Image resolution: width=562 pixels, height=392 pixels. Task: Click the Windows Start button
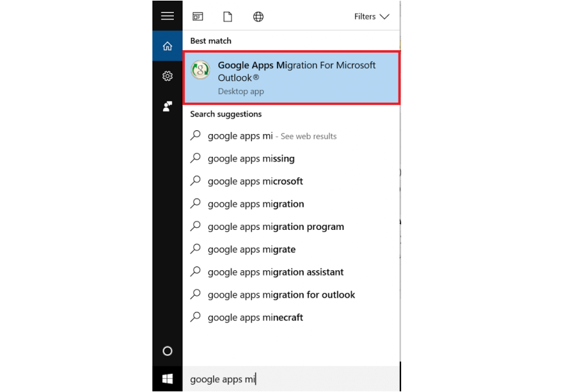(167, 379)
